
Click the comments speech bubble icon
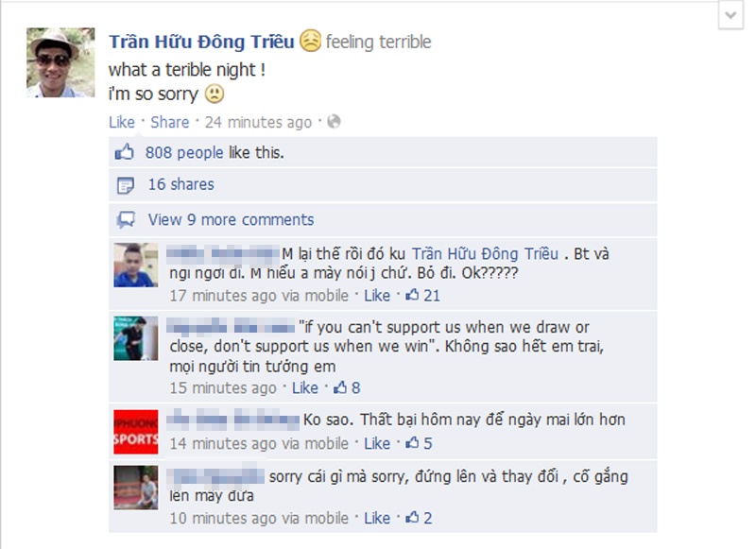[126, 220]
